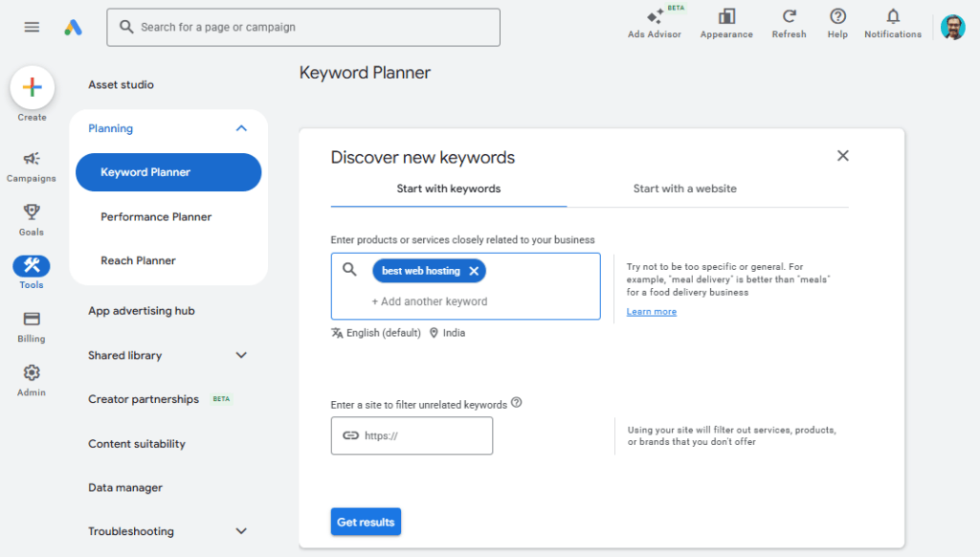Open the hamburger main menu
Viewport: 980px width, 557px height.
32,27
